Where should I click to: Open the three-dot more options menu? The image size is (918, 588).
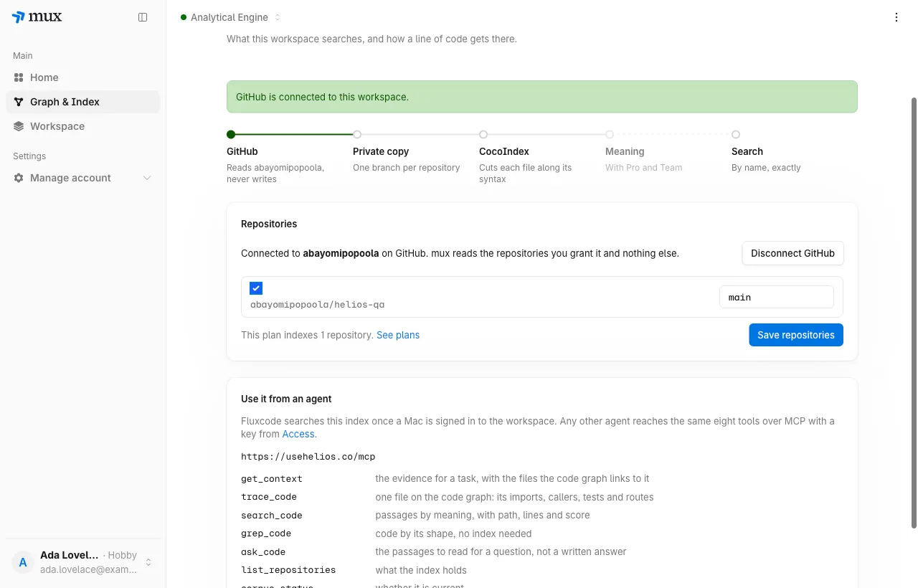pos(896,17)
